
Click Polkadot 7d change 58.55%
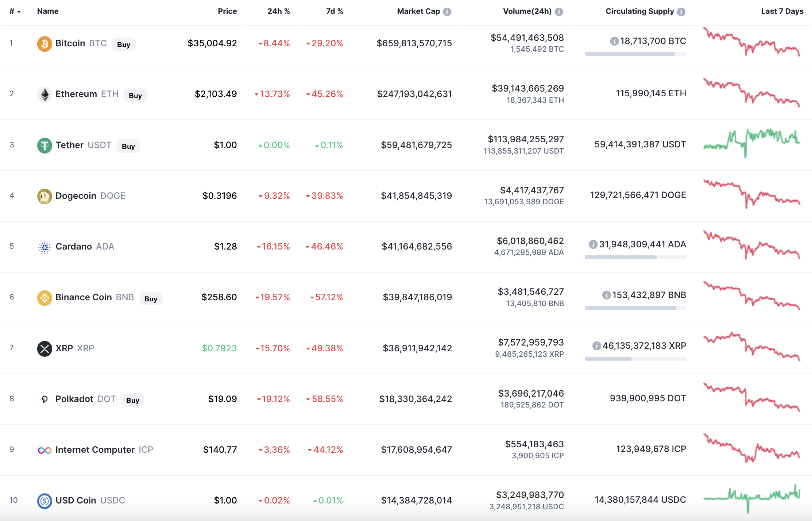[x=325, y=399]
